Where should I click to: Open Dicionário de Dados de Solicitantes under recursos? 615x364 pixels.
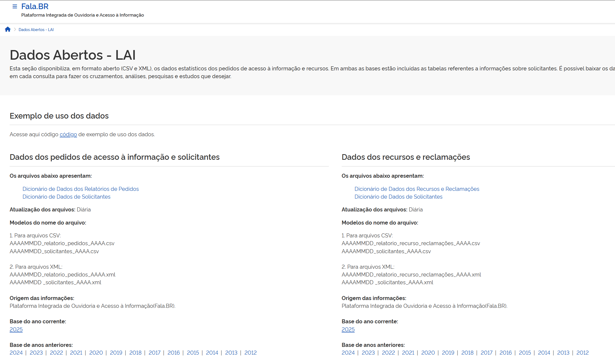tap(398, 197)
